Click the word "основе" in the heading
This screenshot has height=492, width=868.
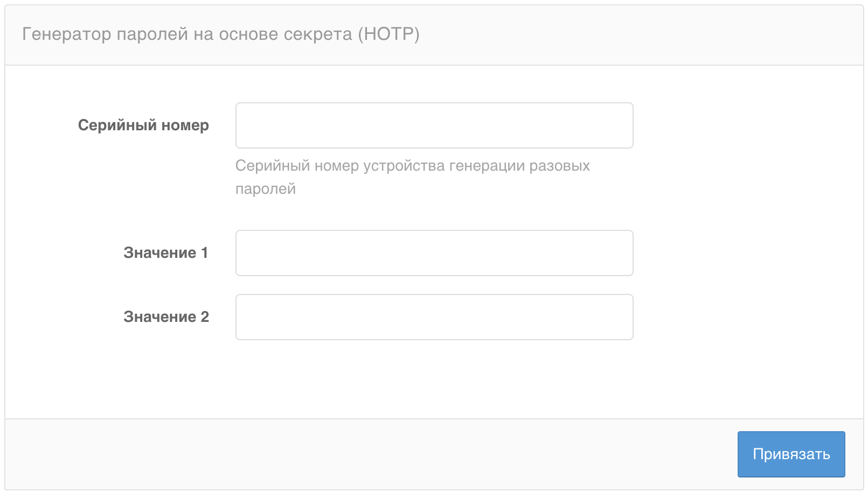pyautogui.click(x=248, y=34)
